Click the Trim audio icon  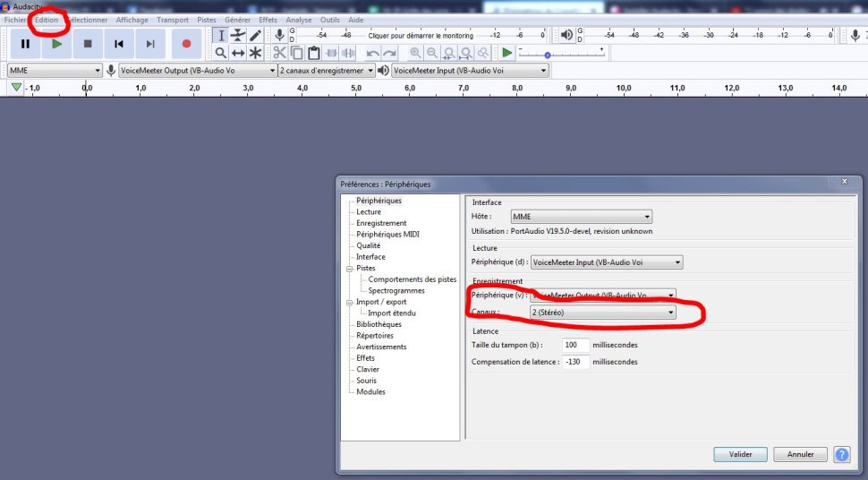(332, 53)
